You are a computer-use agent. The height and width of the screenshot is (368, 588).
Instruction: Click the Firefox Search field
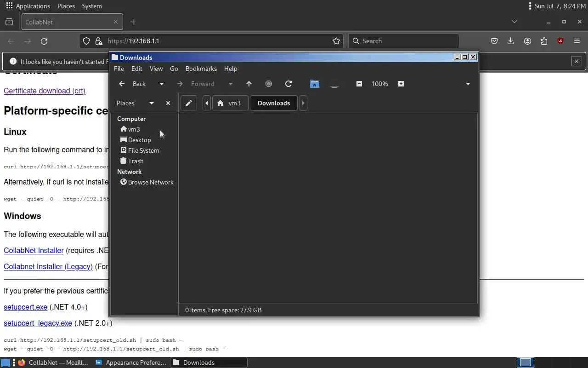pyautogui.click(x=403, y=41)
